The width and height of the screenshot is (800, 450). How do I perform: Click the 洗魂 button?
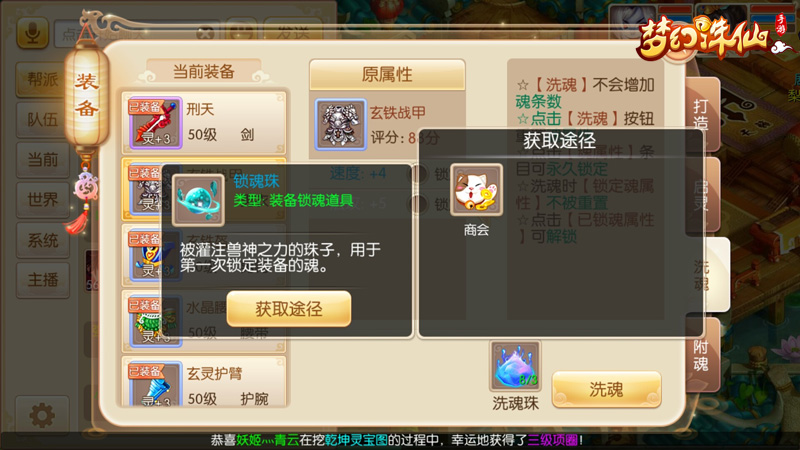tap(606, 389)
